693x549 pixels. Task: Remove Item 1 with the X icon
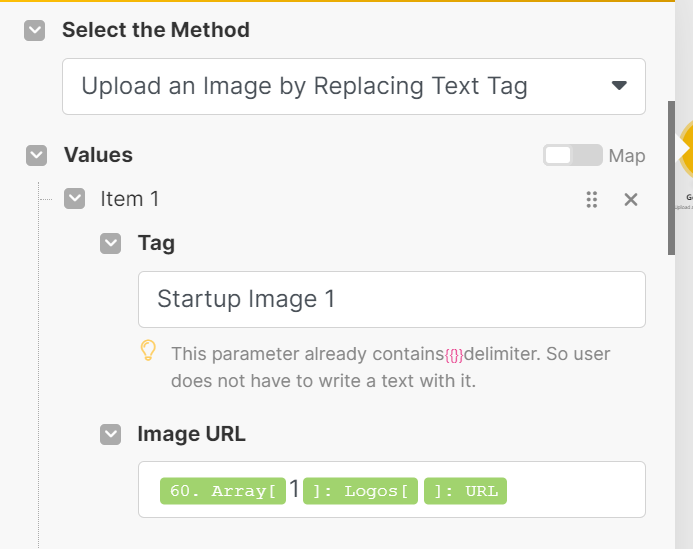[x=631, y=199]
